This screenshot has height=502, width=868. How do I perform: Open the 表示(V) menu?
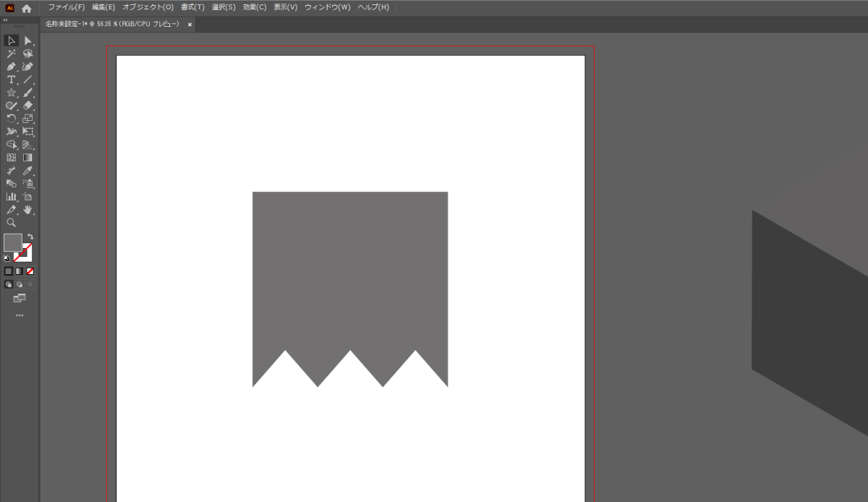286,7
